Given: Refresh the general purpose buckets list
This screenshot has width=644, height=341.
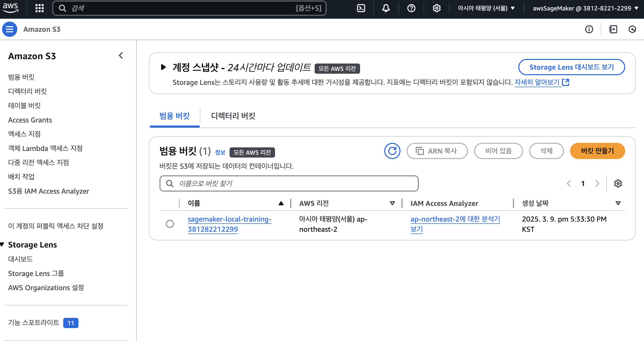Looking at the screenshot, I should [x=392, y=151].
